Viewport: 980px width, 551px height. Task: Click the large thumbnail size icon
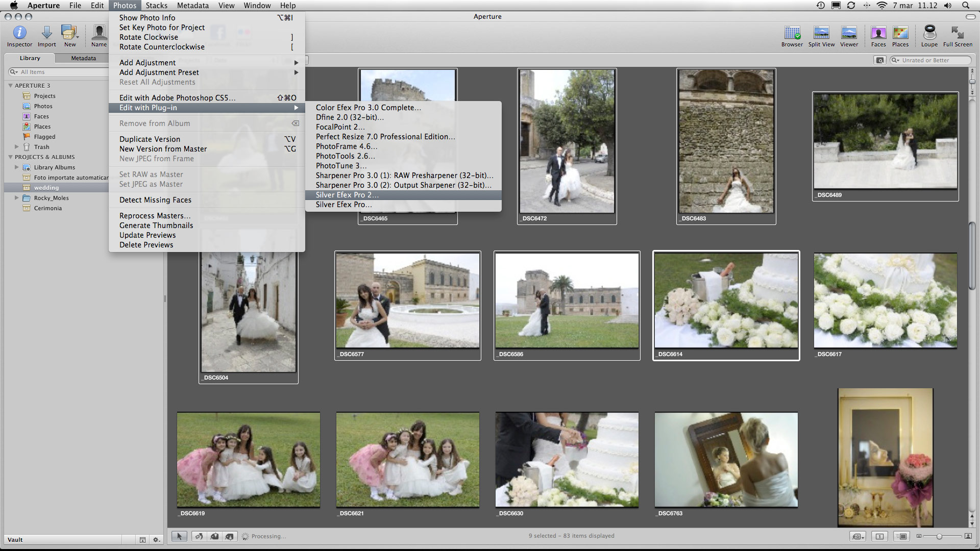[968, 536]
